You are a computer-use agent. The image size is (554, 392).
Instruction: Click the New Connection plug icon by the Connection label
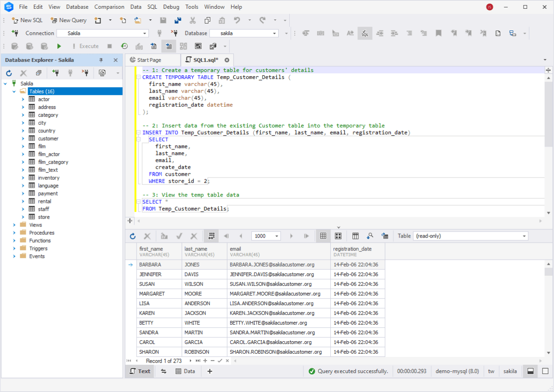click(15, 33)
